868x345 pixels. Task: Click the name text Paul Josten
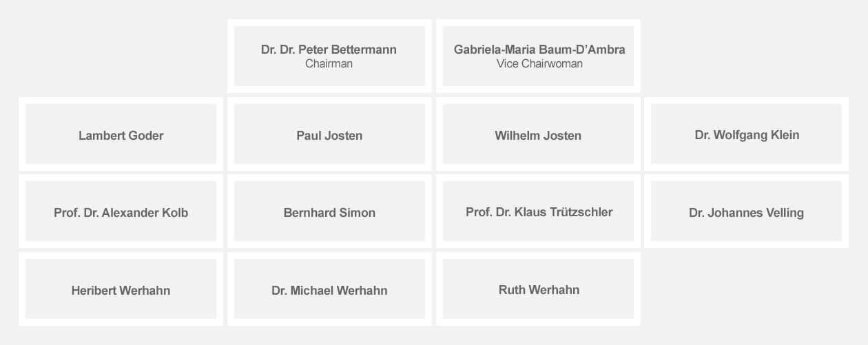pyautogui.click(x=329, y=136)
